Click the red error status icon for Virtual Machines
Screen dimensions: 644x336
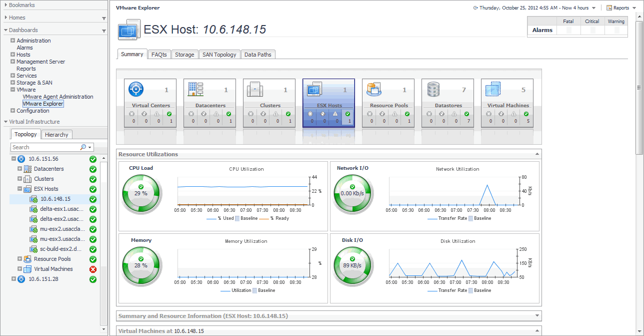(x=92, y=269)
